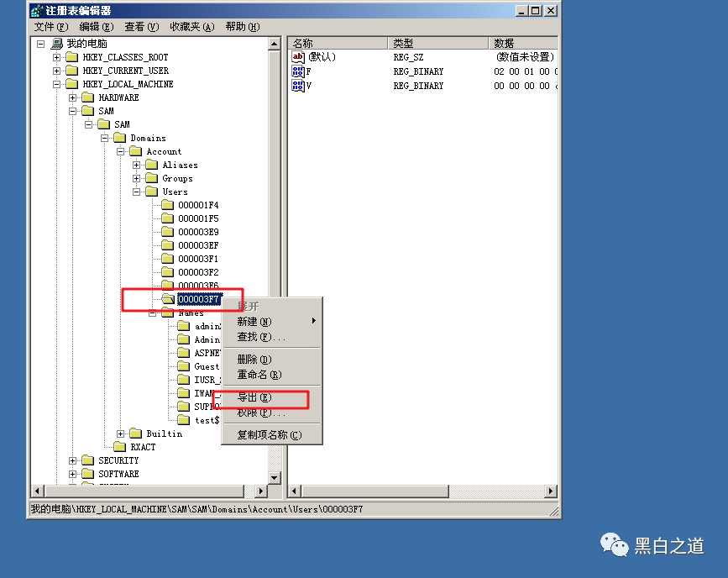Image resolution: width=728 pixels, height=578 pixels.
Task: Select the default string value icon
Action: (298, 57)
